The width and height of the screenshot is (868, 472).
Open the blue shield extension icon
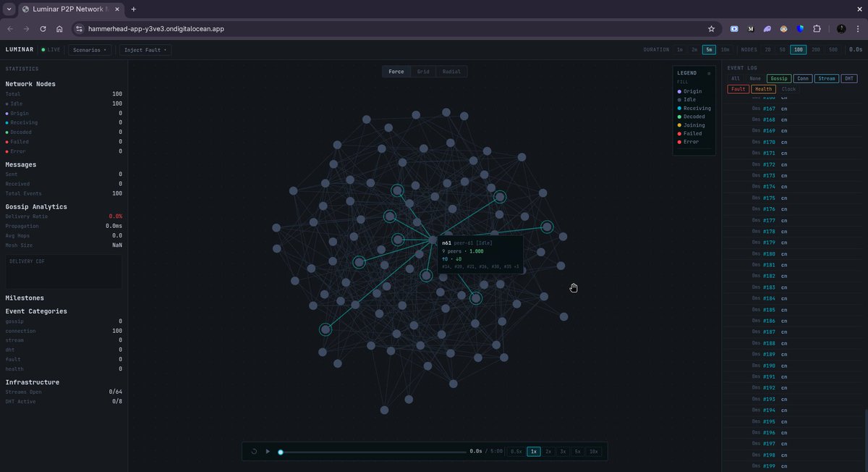[800, 29]
